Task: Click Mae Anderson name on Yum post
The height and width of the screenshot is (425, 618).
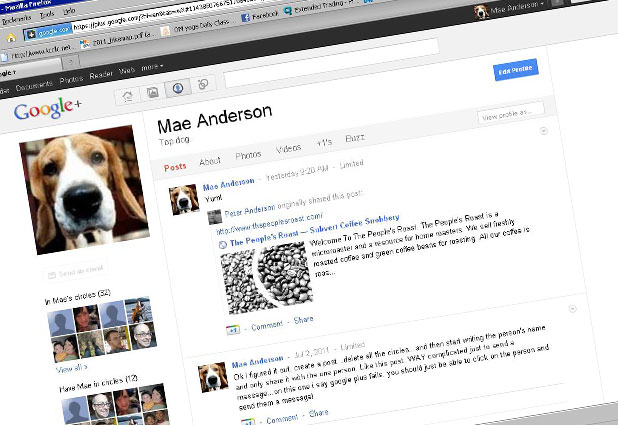Action: click(229, 185)
